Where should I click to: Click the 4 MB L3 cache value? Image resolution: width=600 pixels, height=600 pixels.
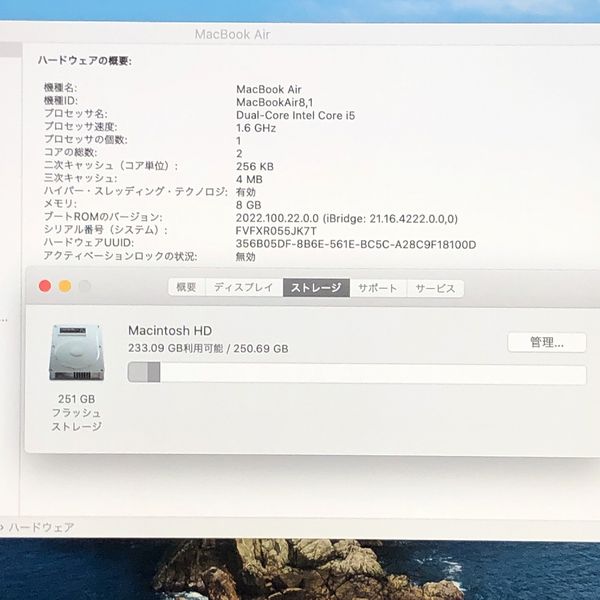pyautogui.click(x=249, y=179)
